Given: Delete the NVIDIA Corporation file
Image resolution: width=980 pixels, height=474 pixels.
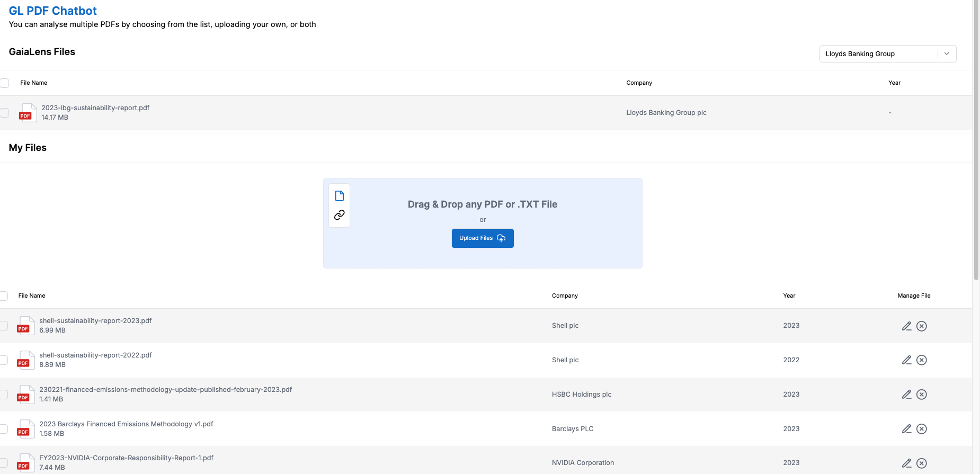Looking at the screenshot, I should pyautogui.click(x=922, y=463).
